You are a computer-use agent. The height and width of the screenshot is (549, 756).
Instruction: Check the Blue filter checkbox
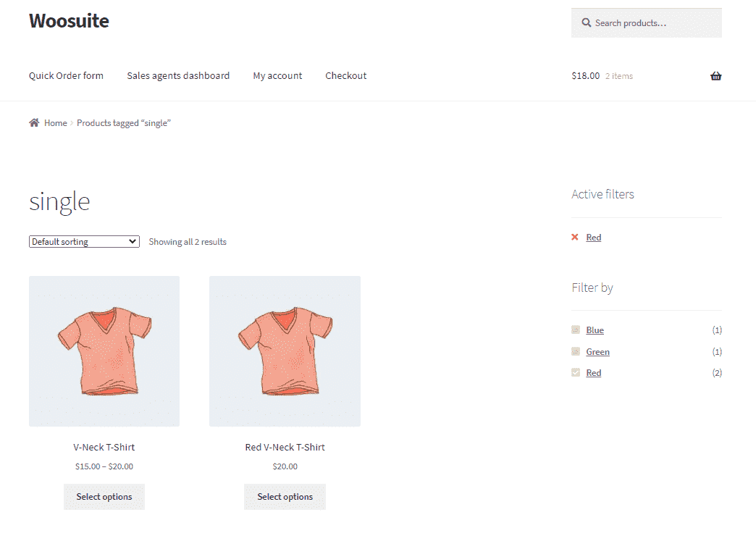(576, 330)
